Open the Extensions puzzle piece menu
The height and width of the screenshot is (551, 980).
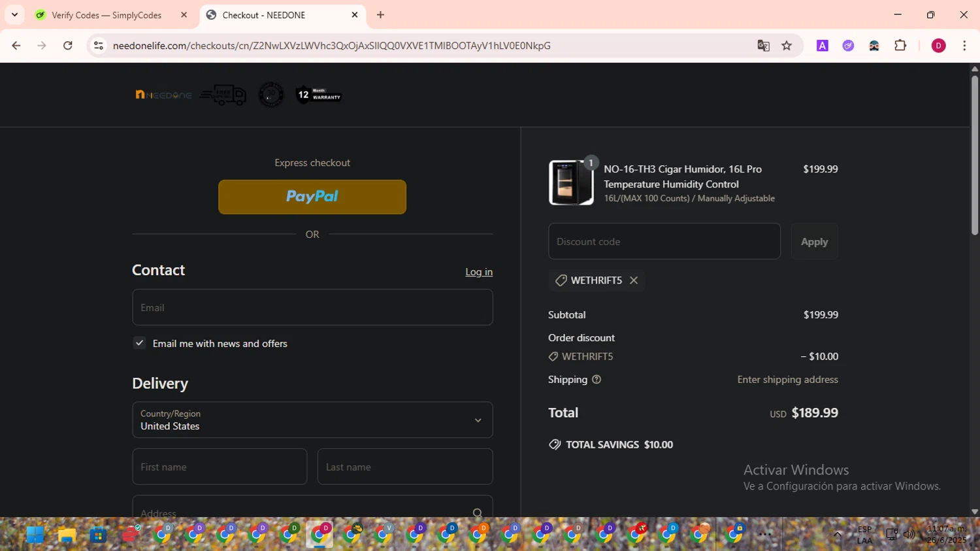[x=900, y=46]
